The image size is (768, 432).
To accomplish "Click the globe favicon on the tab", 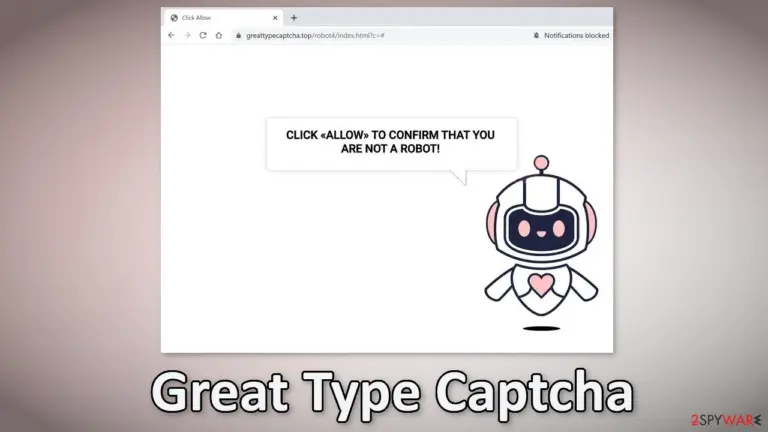I will [174, 18].
